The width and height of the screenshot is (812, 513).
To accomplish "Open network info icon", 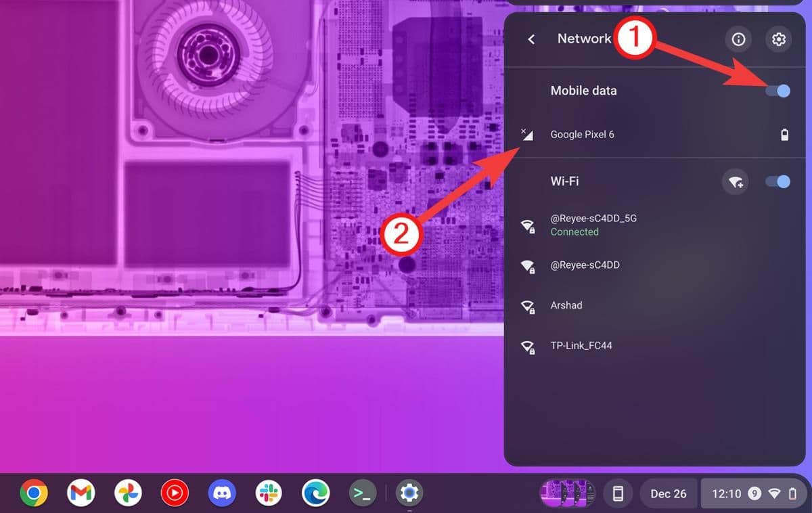I will click(x=738, y=39).
